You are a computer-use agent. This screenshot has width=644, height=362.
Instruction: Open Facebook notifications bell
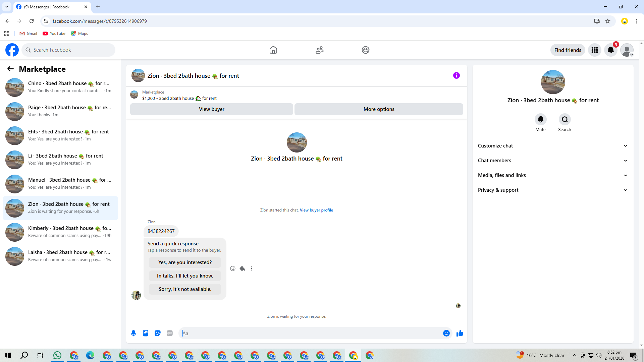pos(610,50)
